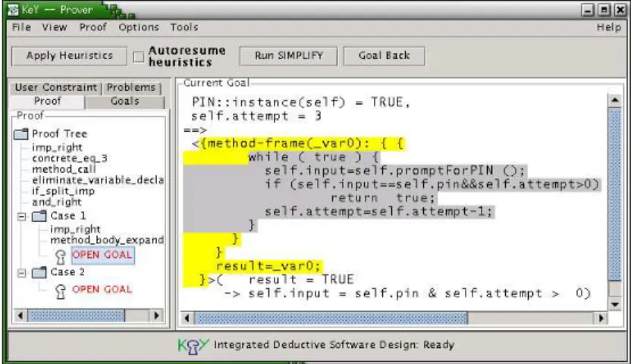The width and height of the screenshot is (631, 364).
Task: Click the Case 2 folder icon
Action: pyautogui.click(x=39, y=272)
